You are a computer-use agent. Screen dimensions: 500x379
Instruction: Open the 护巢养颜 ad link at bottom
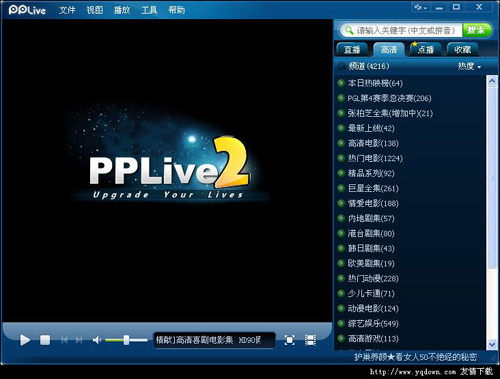[415, 357]
